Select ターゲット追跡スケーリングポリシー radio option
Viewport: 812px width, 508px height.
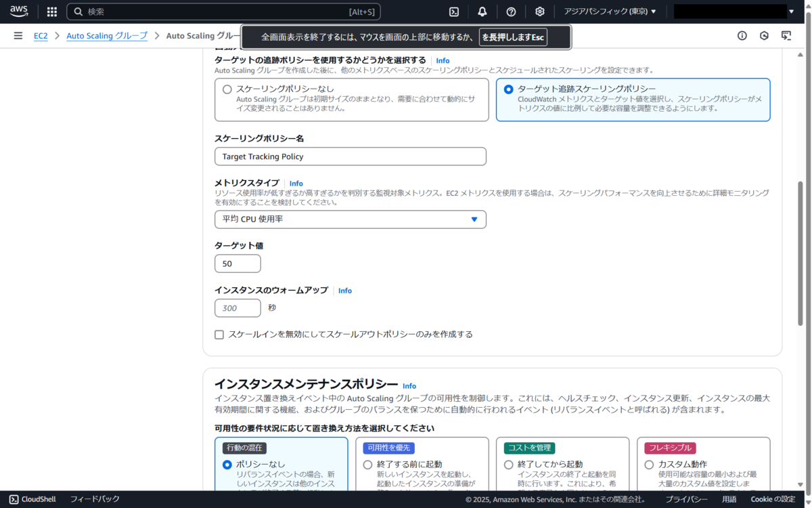coord(509,89)
